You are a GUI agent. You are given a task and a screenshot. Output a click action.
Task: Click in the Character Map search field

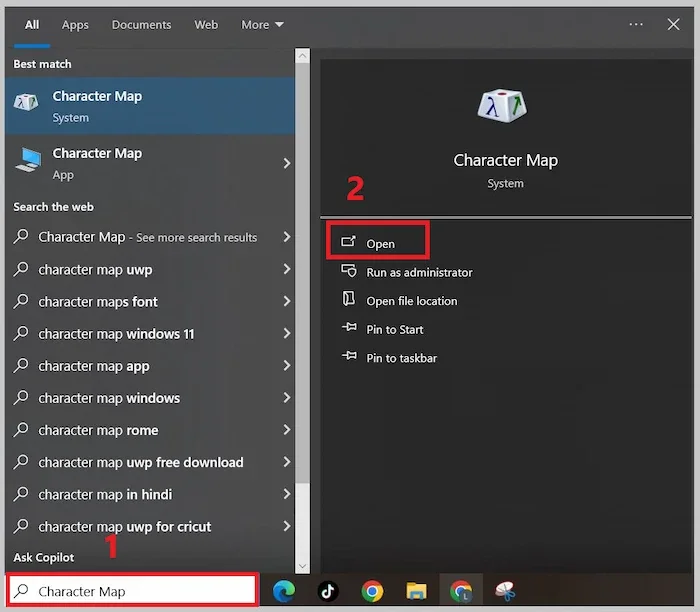coord(132,590)
